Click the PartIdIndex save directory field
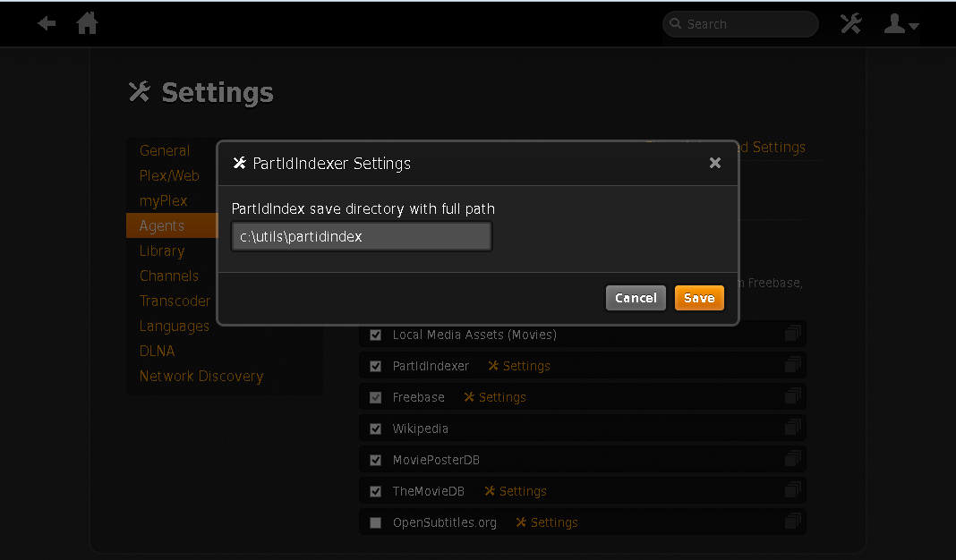The width and height of the screenshot is (956, 560). pyautogui.click(x=362, y=236)
